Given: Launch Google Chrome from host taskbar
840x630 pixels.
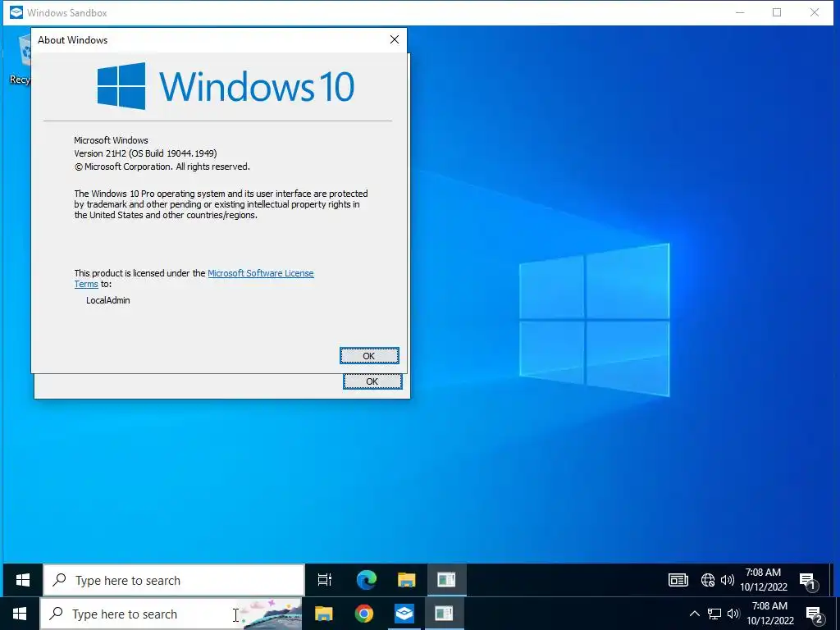Looking at the screenshot, I should (x=363, y=614).
